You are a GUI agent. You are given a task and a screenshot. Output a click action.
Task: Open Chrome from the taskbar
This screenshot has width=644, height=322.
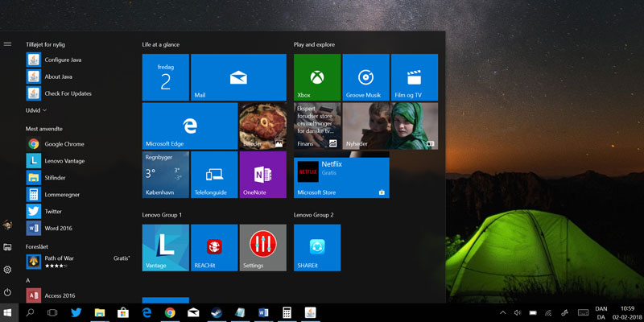170,313
